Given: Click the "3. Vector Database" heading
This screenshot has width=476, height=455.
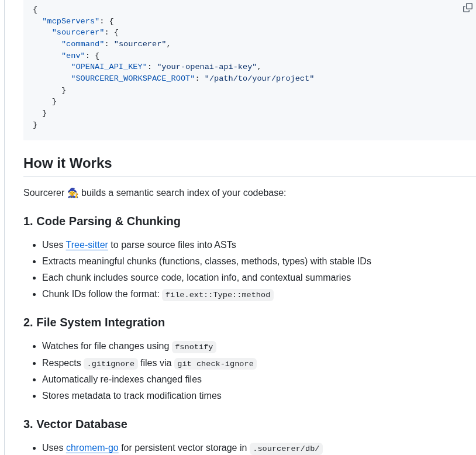Looking at the screenshot, I should (75, 424).
